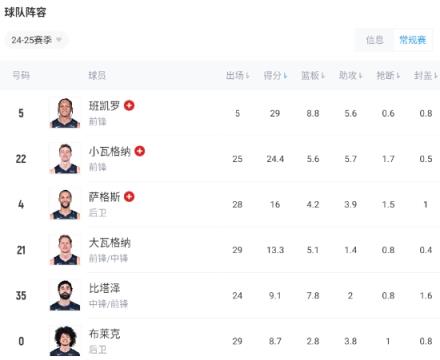Click the red injury badge next to 萨格斯
Image resolution: width=440 pixels, height=360 pixels.
pos(129,197)
